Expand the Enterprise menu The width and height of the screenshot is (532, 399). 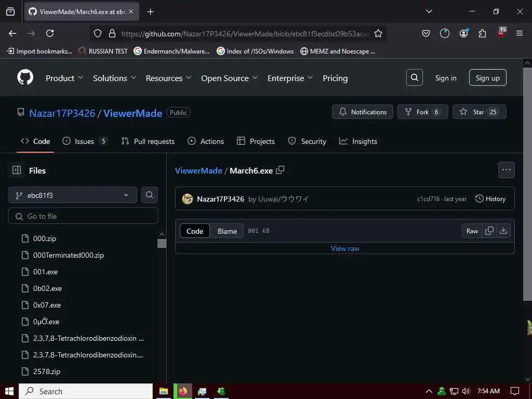(x=290, y=78)
